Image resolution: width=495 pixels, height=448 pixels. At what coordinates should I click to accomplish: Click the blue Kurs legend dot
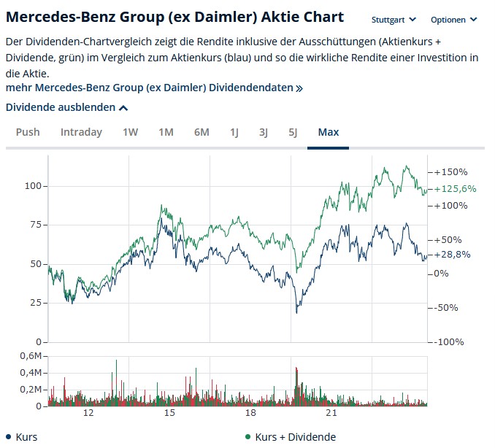click(8, 437)
